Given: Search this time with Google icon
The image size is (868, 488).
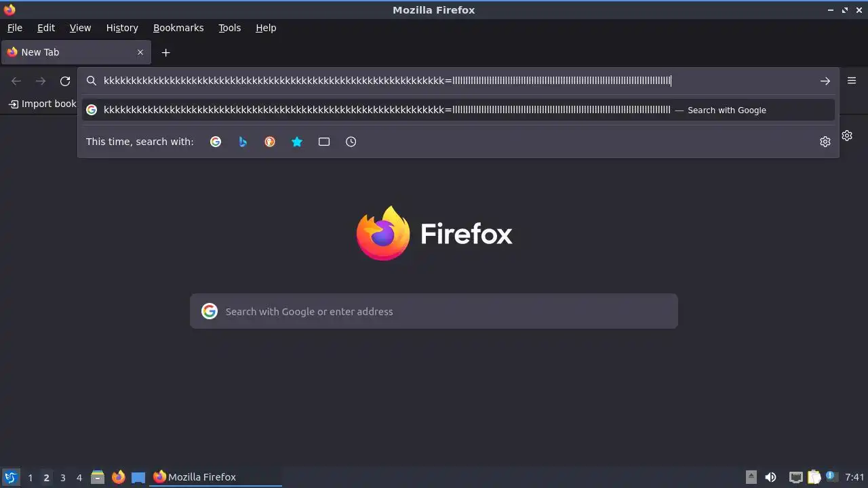Looking at the screenshot, I should pos(216,142).
